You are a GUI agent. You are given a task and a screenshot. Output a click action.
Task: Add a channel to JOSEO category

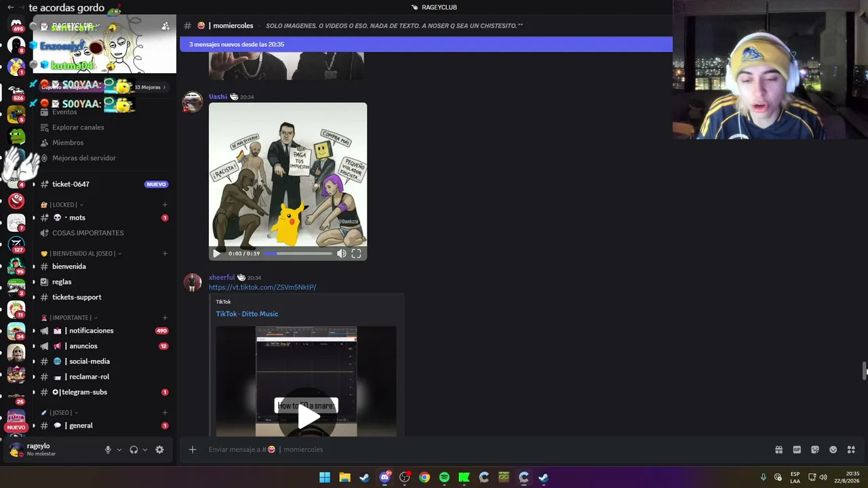click(x=165, y=413)
